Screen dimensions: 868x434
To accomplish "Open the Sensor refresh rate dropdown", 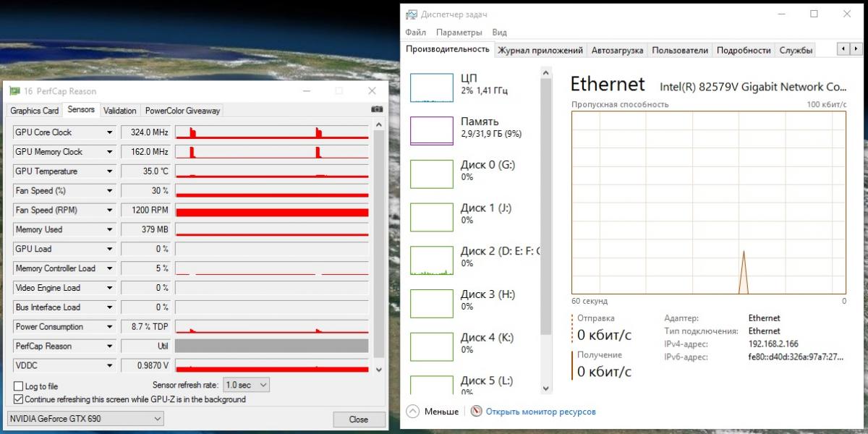I will coord(246,385).
